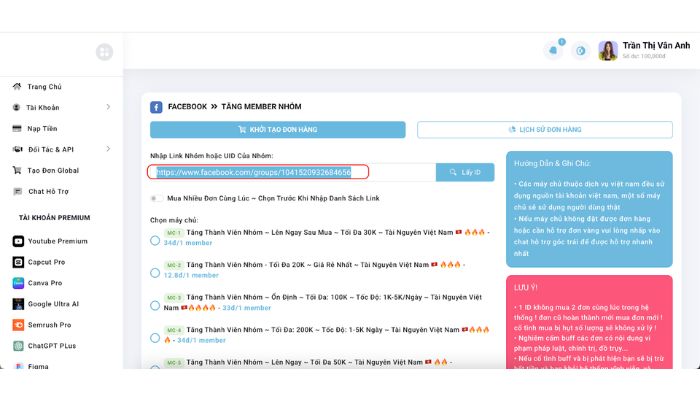This screenshot has height=400, width=700.
Task: Open Tạo Đơn Global menu item
Action: coord(53,171)
